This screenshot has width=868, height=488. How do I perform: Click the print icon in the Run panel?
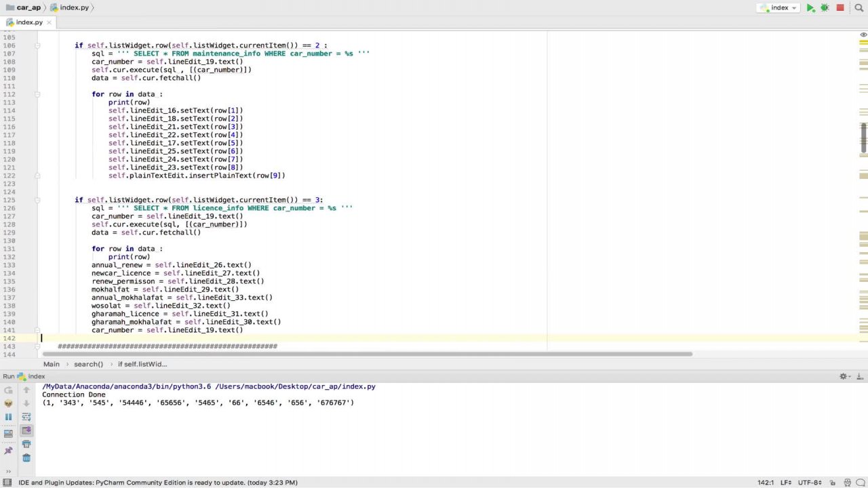26,444
